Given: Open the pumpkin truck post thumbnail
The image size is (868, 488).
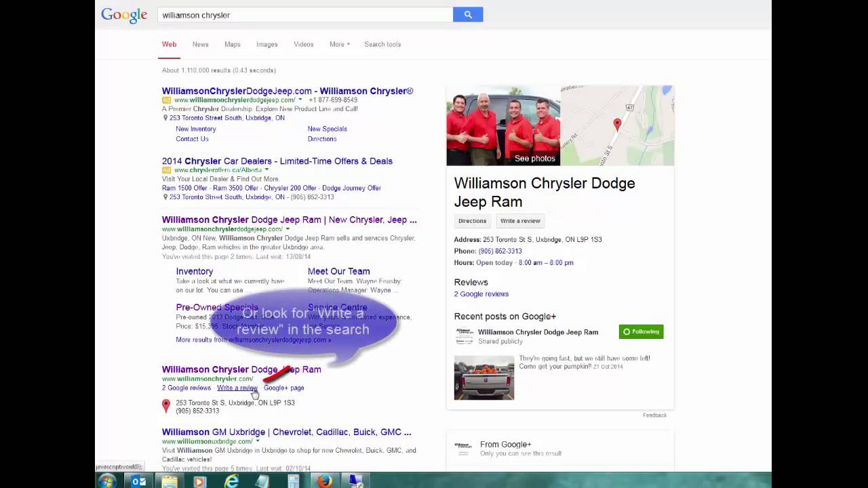Looking at the screenshot, I should pos(484,378).
